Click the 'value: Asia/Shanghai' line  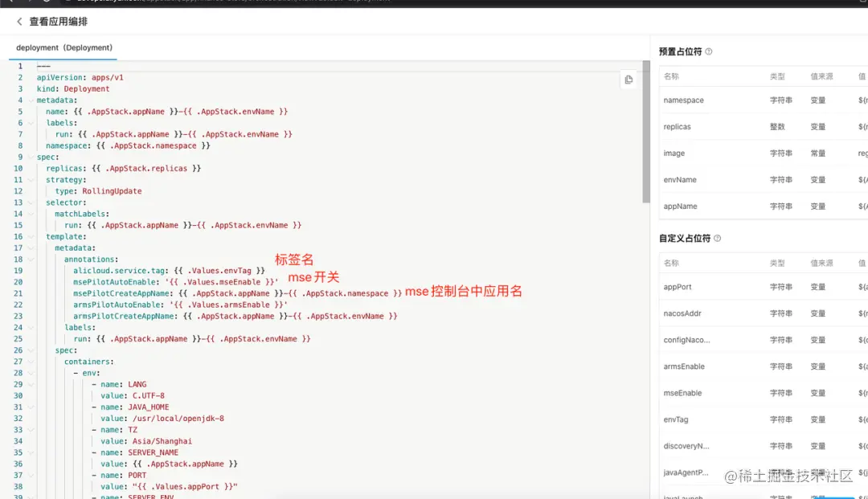[146, 441]
